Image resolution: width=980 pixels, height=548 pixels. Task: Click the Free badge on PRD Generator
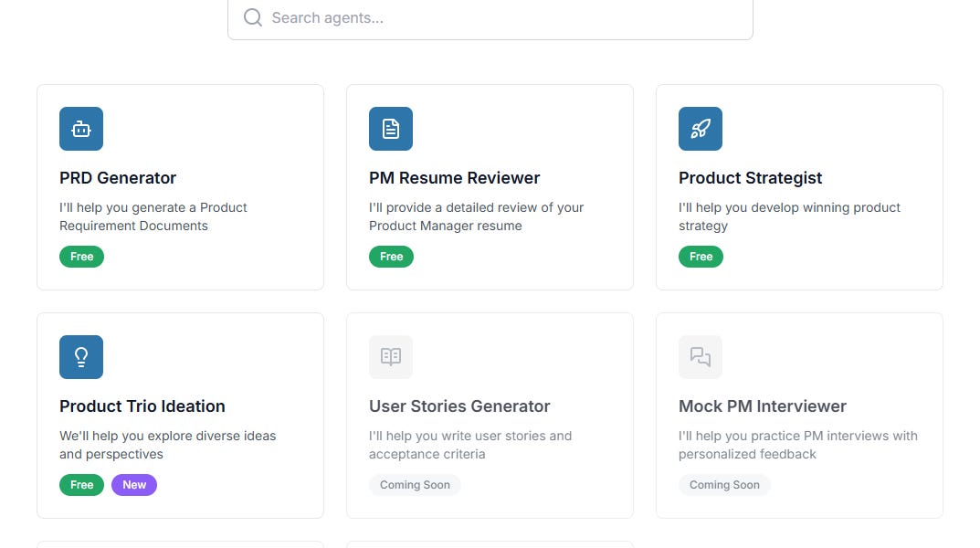(82, 257)
